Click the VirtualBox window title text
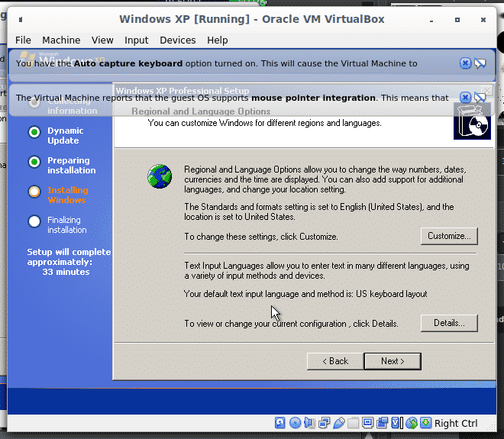Viewport: 504px width, 439px height. coord(252,19)
